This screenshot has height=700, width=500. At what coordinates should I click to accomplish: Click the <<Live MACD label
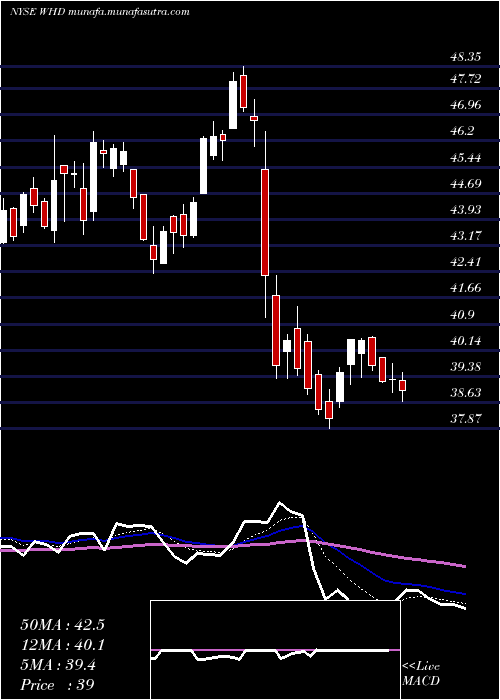click(421, 674)
